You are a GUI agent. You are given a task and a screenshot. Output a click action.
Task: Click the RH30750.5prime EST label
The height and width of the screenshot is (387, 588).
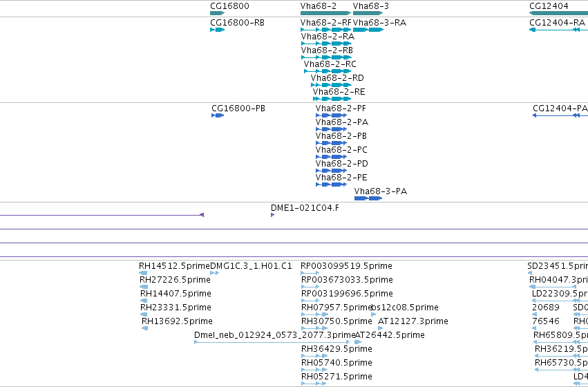pos(336,322)
